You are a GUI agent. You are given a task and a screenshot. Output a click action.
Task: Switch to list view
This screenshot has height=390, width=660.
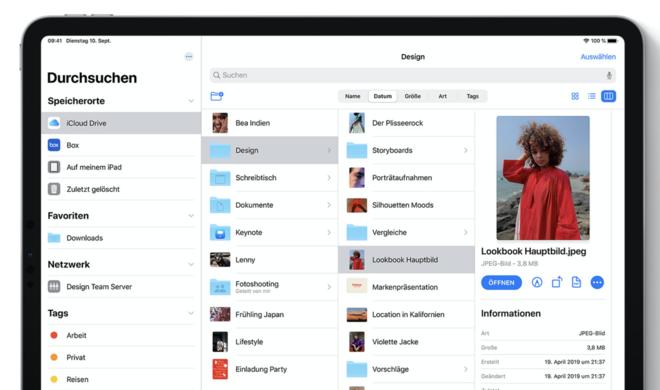(x=591, y=96)
